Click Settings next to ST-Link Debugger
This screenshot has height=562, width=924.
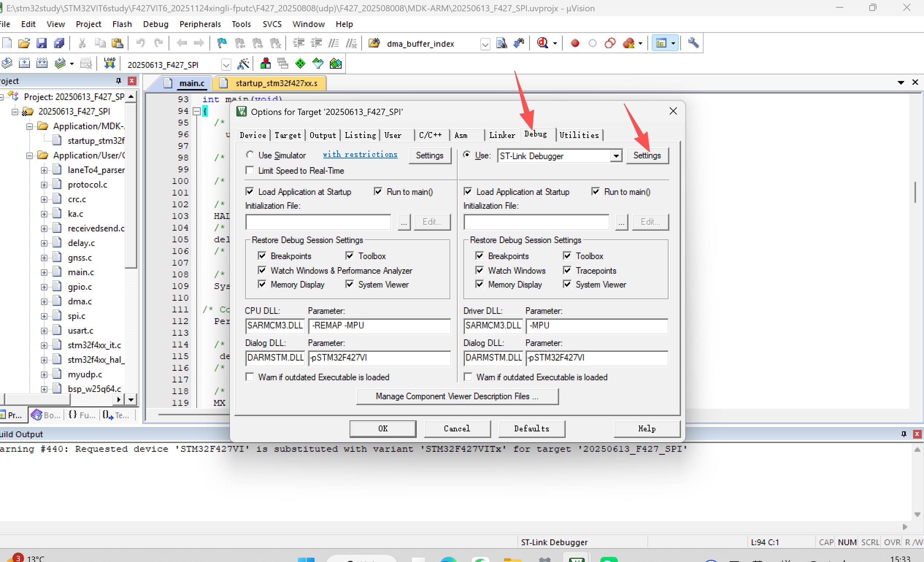tap(647, 155)
